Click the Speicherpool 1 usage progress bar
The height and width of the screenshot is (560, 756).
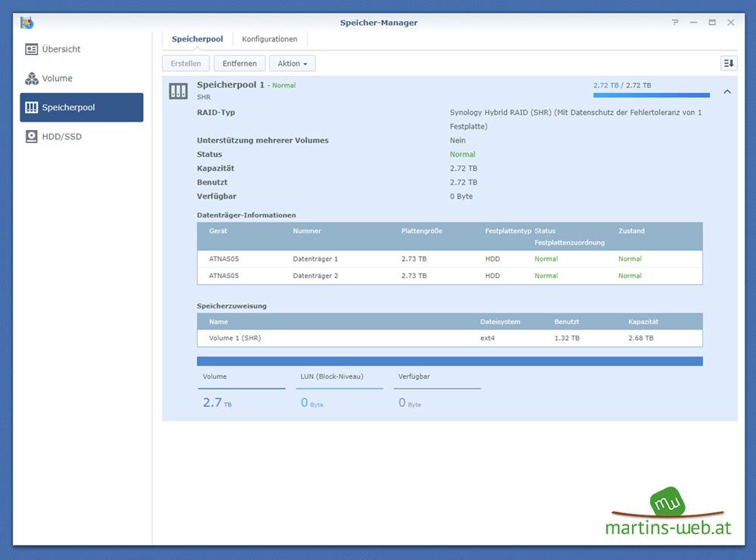tap(652, 95)
